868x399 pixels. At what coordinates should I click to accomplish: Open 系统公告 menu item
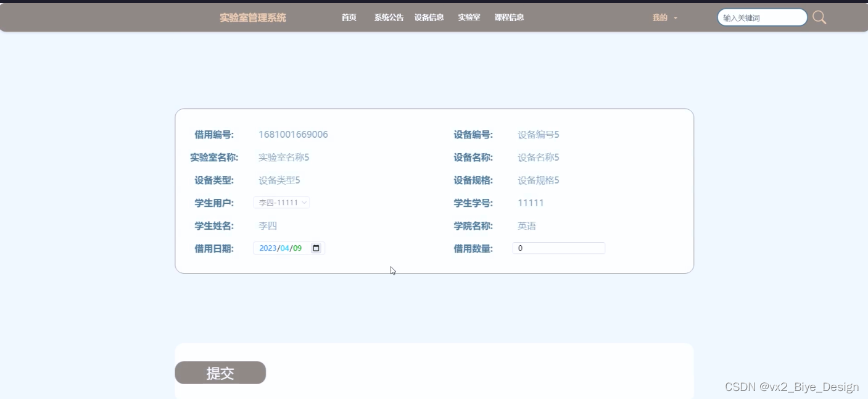(x=389, y=17)
